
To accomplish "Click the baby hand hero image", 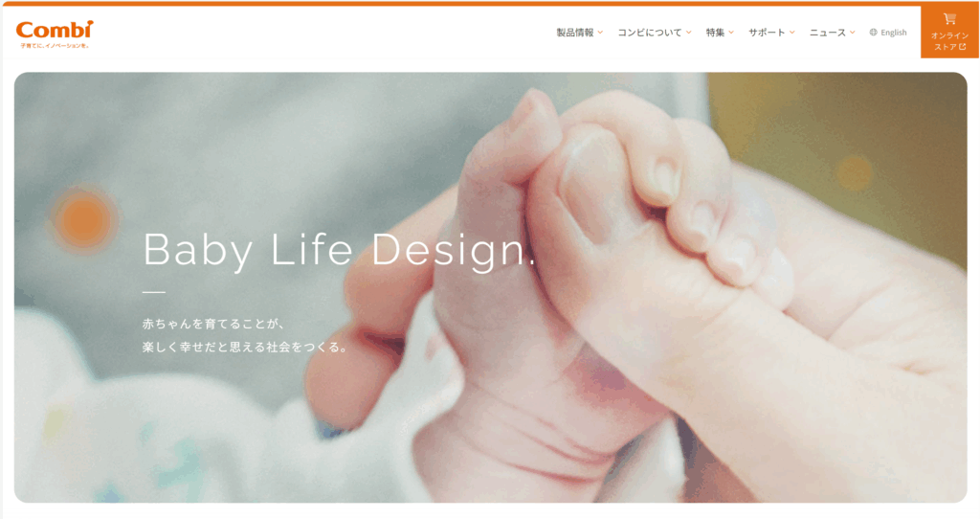I will (x=491, y=287).
